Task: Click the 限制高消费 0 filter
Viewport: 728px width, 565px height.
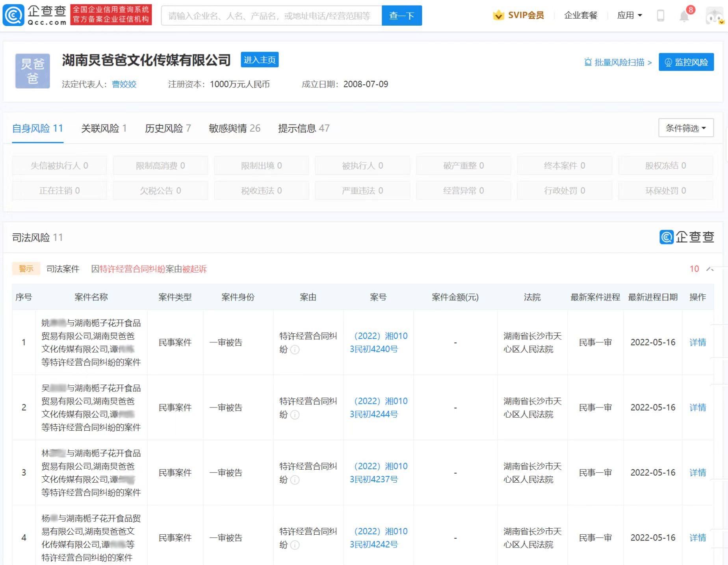Action: tap(160, 165)
